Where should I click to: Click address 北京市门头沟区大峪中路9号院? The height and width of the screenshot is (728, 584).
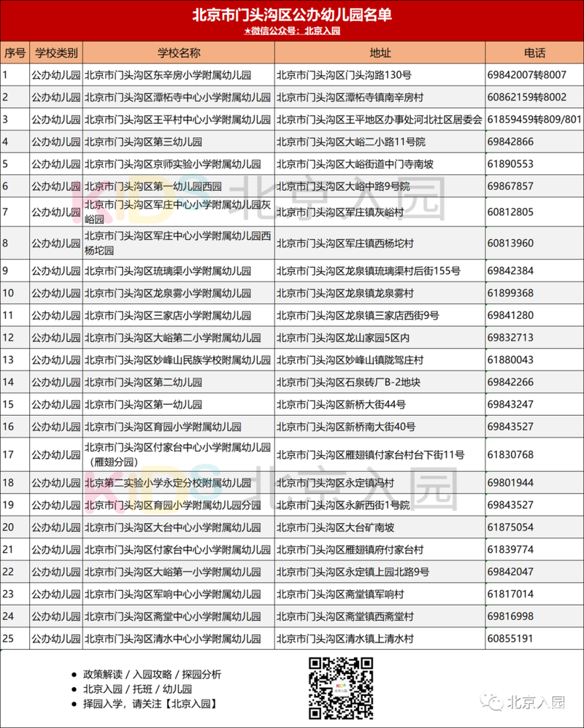coord(343,186)
